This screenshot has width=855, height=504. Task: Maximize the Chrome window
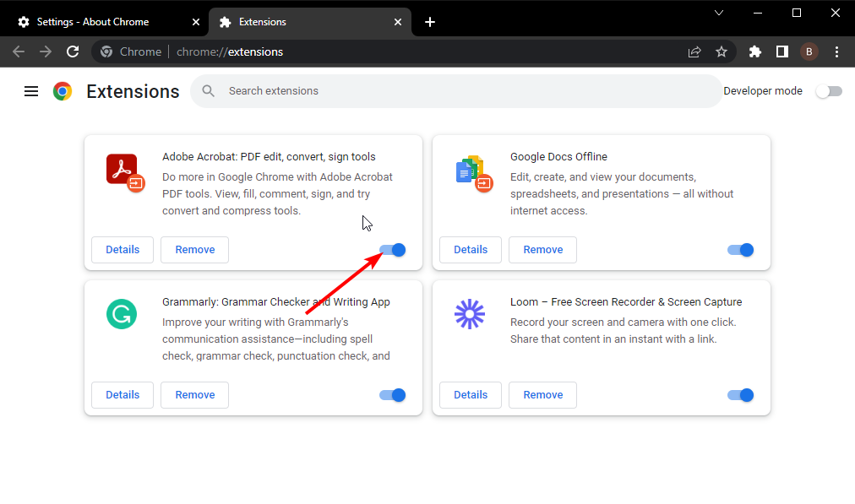click(x=797, y=13)
